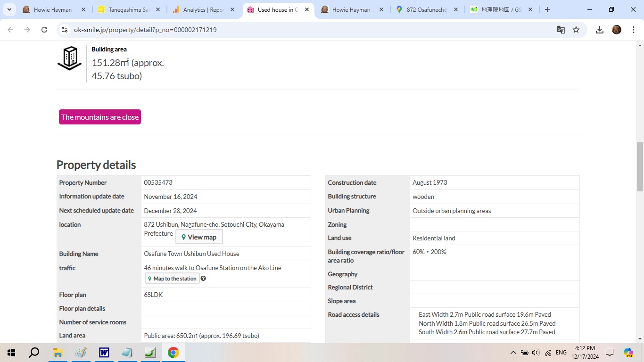Click 'The mountains are close' pink tag
The image size is (644, 362).
(x=100, y=117)
